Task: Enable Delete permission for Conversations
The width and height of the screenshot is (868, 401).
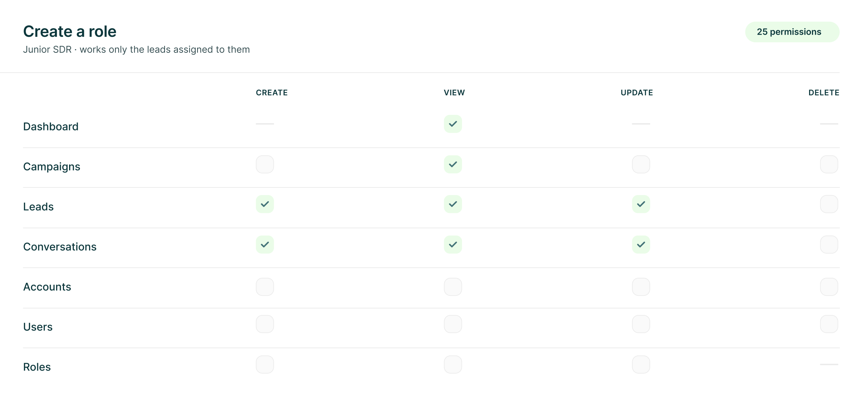Action: [x=829, y=245]
